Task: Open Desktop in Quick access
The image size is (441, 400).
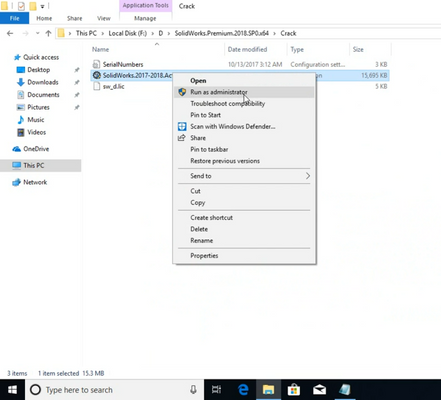Action: click(x=39, y=70)
